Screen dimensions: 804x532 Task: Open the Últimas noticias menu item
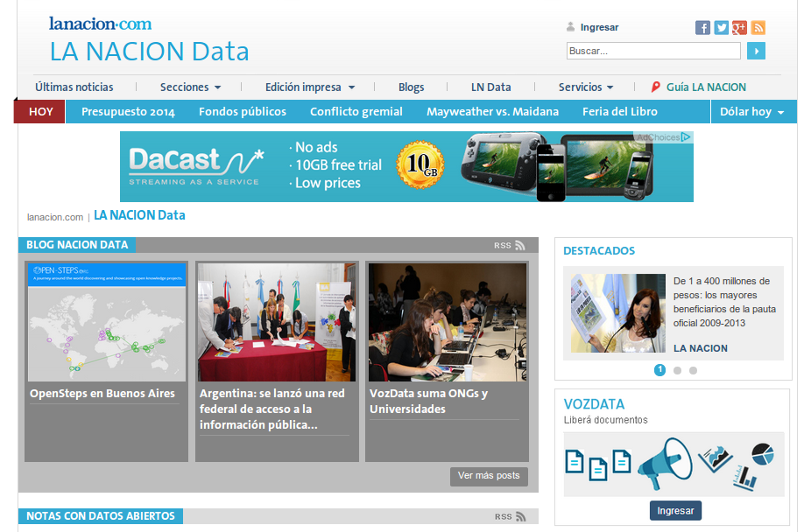point(74,87)
